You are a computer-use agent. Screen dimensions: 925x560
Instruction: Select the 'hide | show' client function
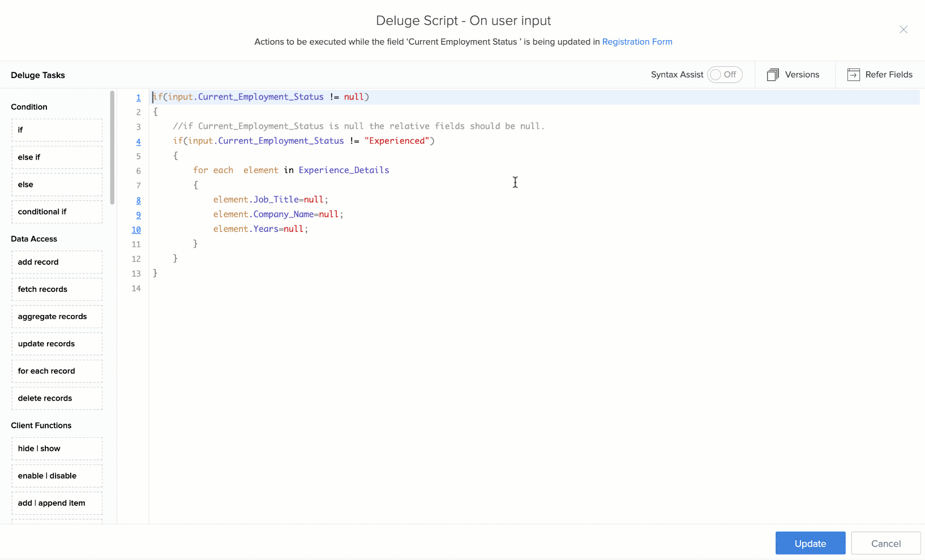(x=57, y=449)
